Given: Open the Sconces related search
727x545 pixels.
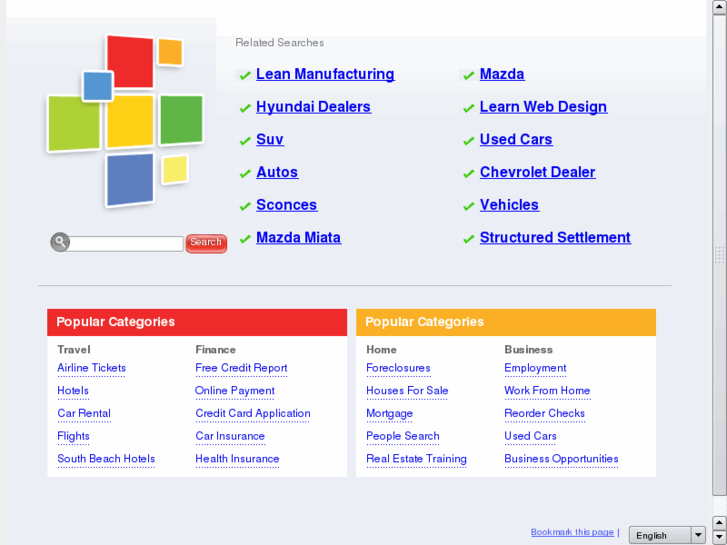Looking at the screenshot, I should tap(287, 205).
